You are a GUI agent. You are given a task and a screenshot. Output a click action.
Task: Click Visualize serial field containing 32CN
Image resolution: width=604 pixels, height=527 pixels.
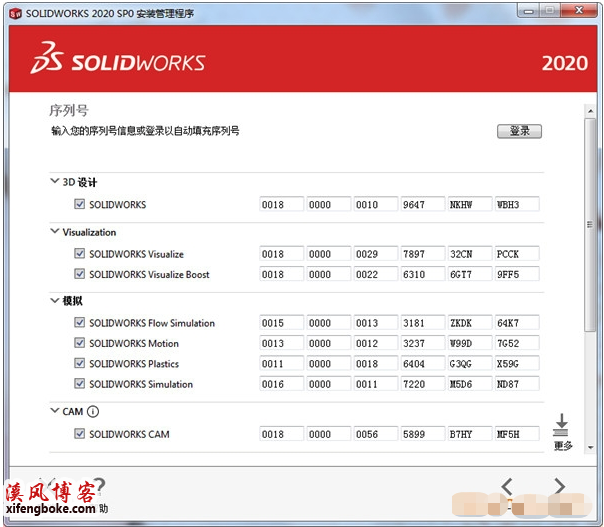click(470, 254)
